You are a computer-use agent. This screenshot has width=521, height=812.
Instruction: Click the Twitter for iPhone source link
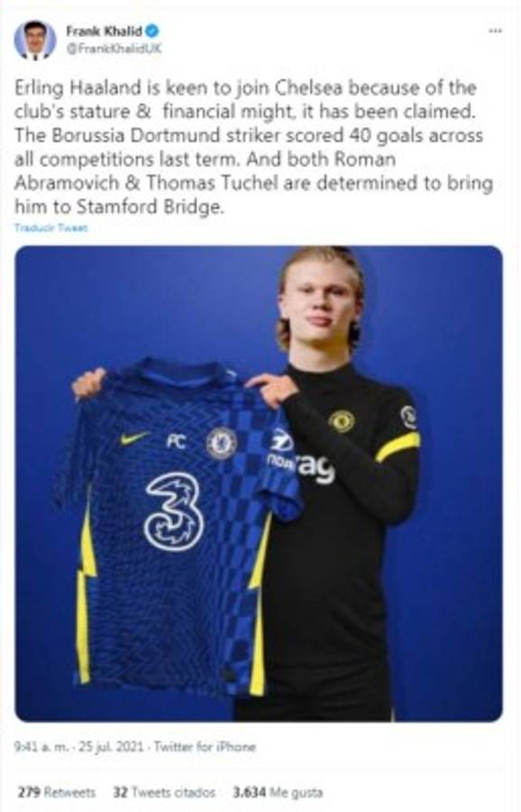[205, 747]
